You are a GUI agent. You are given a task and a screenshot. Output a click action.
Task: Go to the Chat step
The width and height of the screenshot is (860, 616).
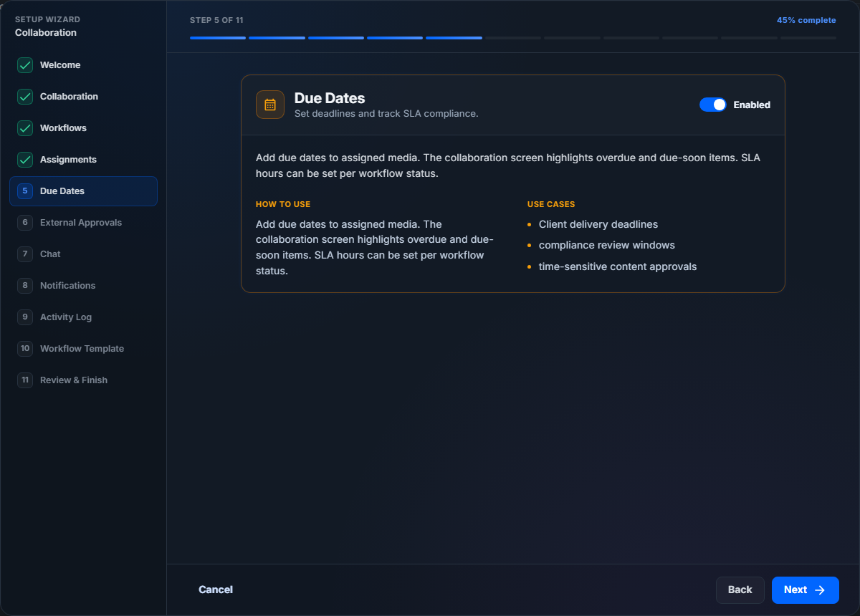(83, 254)
